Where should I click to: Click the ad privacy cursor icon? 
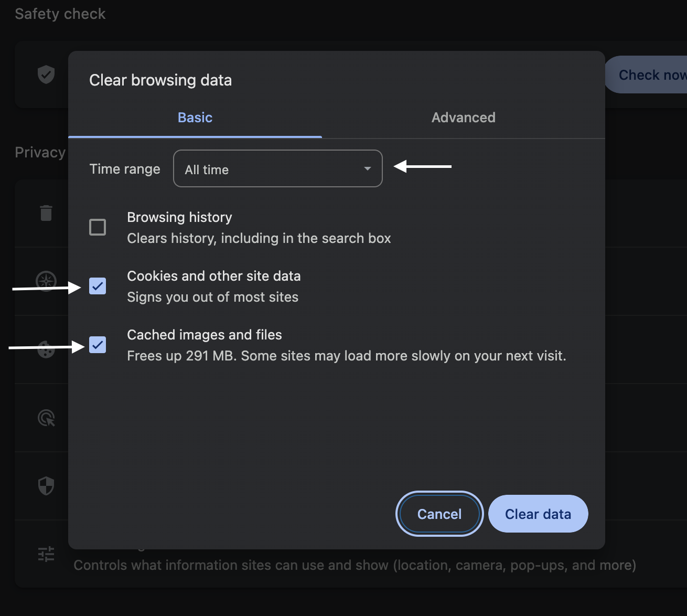(x=46, y=418)
